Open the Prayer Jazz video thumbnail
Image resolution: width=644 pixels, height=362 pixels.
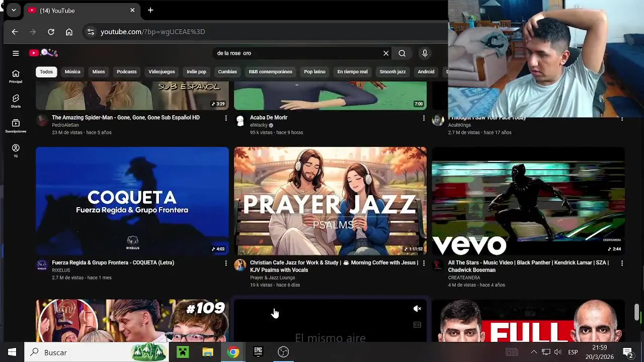(x=330, y=201)
